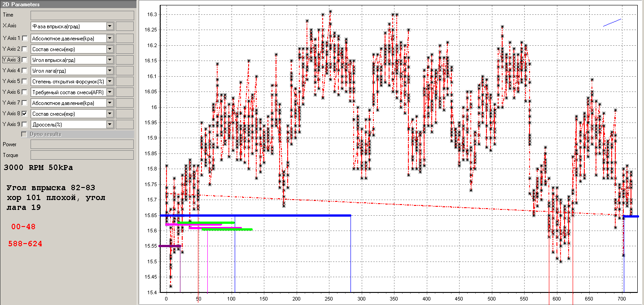Click the Torque value field
Viewport: 644px width, 305px height.
(82, 155)
